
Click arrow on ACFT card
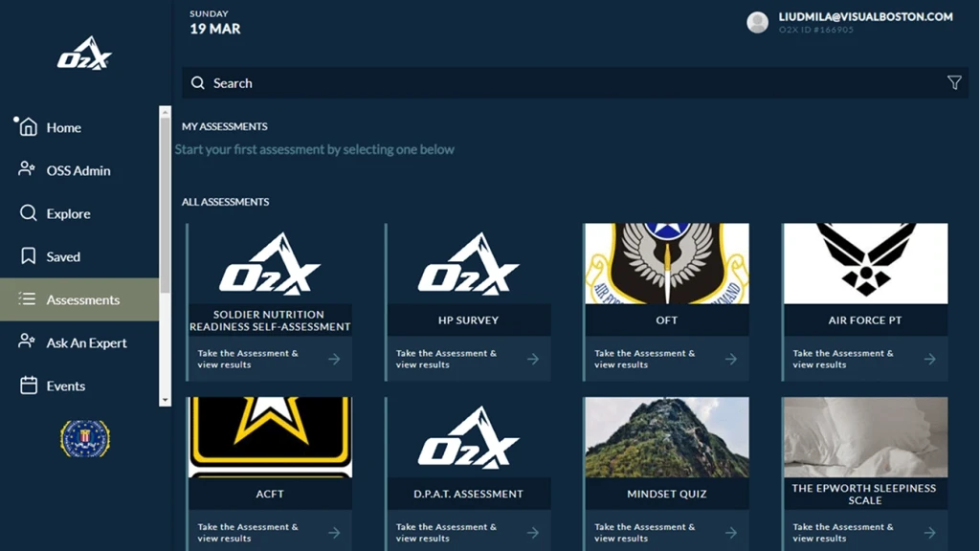pyautogui.click(x=334, y=533)
